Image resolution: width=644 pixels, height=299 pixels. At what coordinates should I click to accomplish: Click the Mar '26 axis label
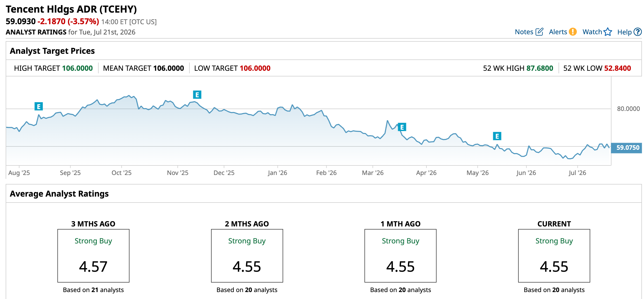coord(373,173)
